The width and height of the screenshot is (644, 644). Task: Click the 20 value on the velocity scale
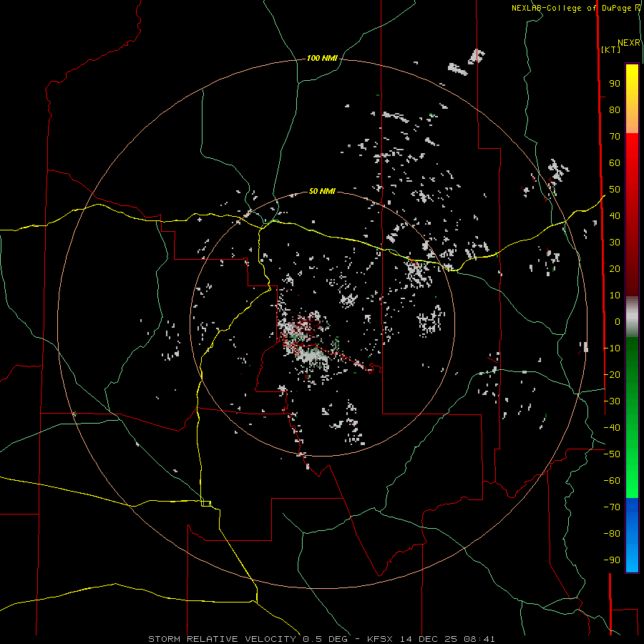(x=615, y=269)
